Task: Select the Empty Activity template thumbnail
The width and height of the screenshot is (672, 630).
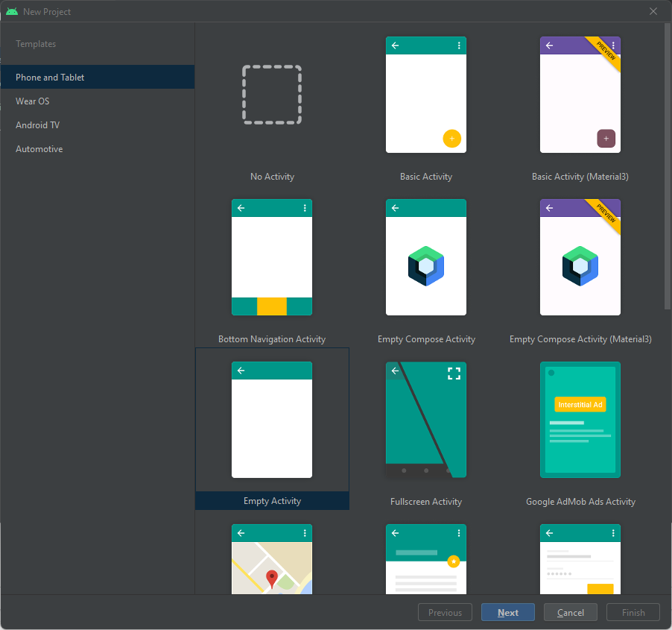Action: [x=272, y=420]
